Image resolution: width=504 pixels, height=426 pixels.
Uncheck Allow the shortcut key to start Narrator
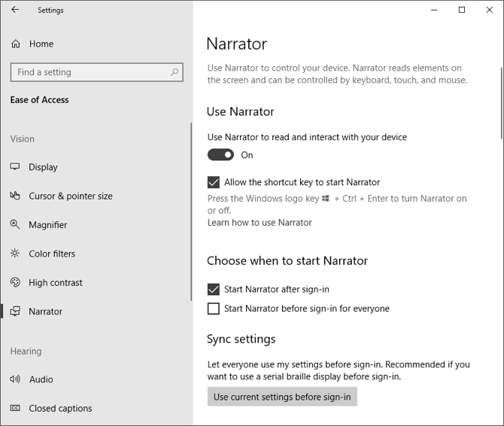(x=214, y=182)
